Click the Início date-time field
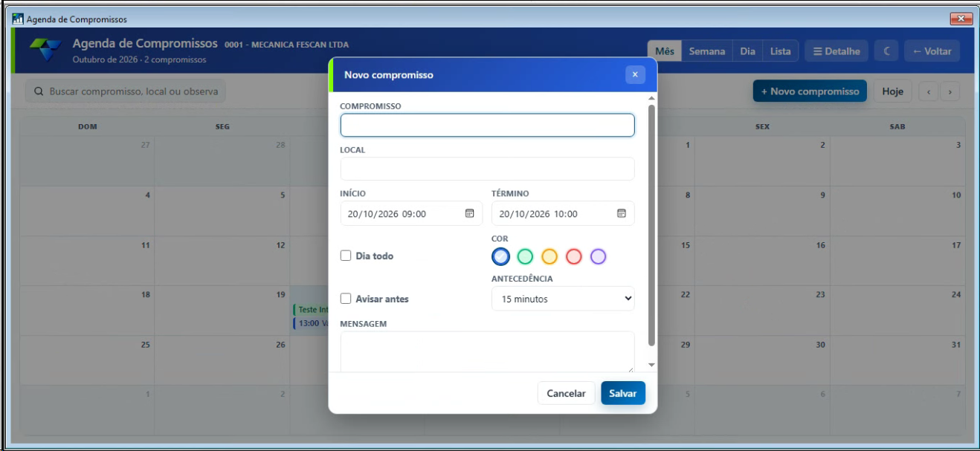Screen dimensions: 980x451 [411, 213]
